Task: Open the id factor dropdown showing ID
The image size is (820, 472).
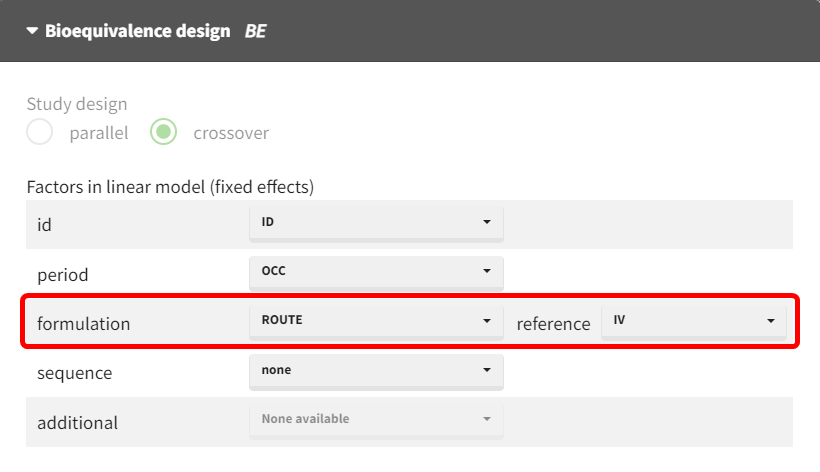Action: pos(375,222)
